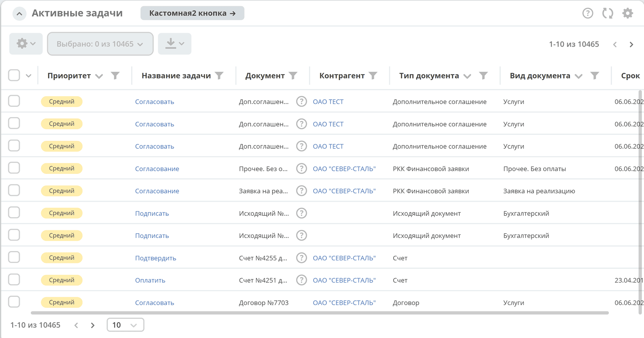Click the date 23.04.201 cell

[x=629, y=280]
